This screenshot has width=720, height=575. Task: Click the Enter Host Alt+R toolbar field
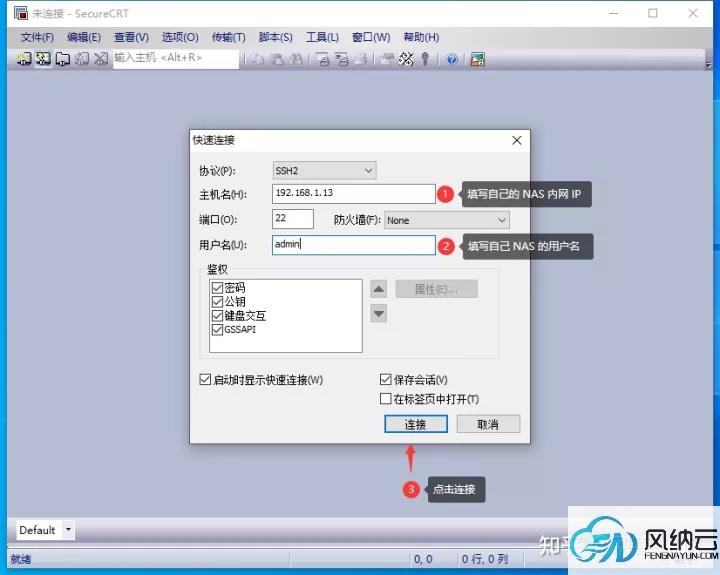176,59
